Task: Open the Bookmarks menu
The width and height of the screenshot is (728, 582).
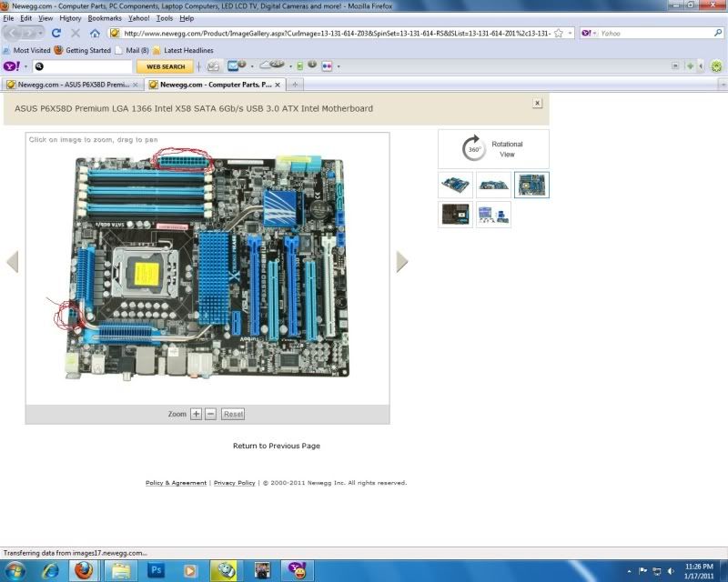Action: pyautogui.click(x=105, y=18)
